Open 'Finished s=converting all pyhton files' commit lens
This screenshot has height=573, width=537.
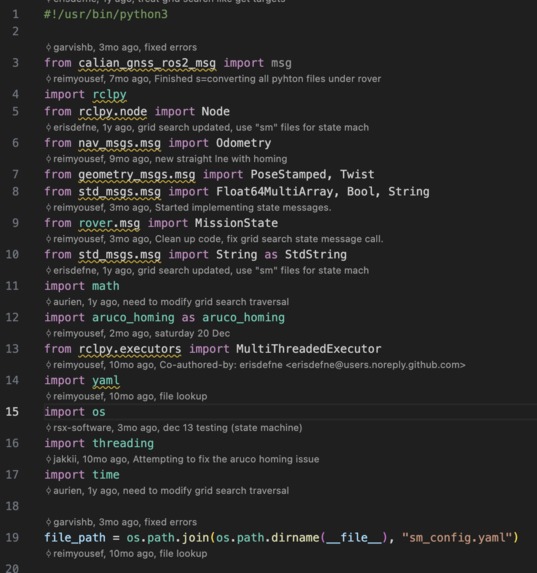pos(213,79)
